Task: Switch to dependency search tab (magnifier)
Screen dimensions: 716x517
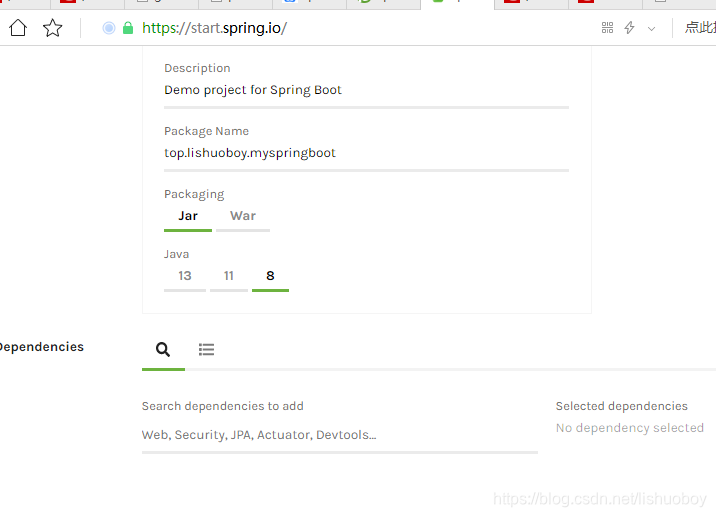Action: (x=163, y=350)
